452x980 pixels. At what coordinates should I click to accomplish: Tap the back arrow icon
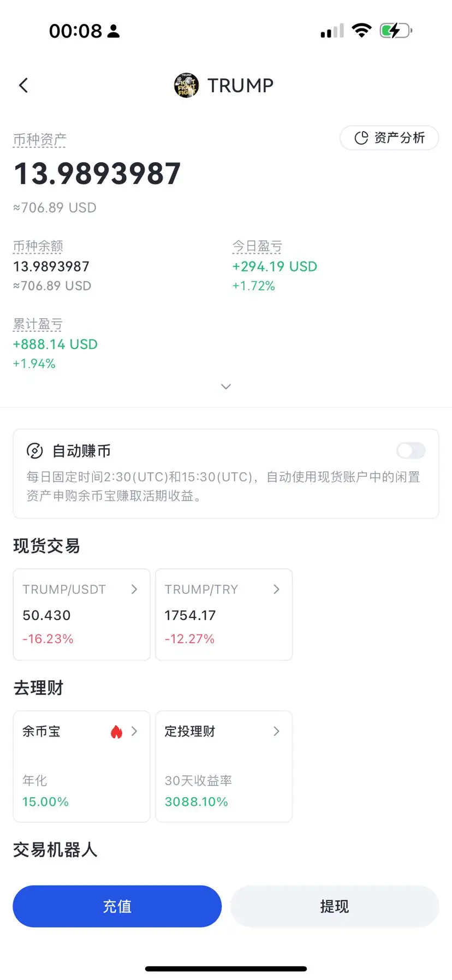pyautogui.click(x=23, y=85)
